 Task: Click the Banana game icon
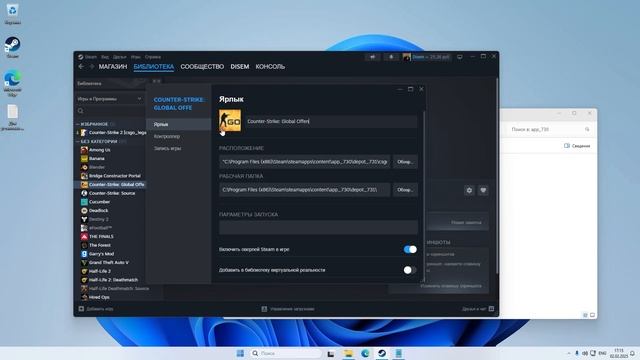tap(84, 158)
